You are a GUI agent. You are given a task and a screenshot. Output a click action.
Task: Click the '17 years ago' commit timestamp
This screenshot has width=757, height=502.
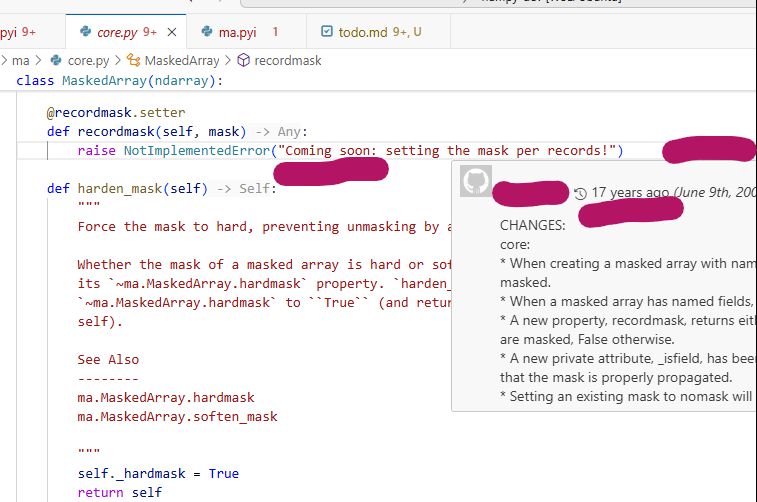tap(630, 193)
